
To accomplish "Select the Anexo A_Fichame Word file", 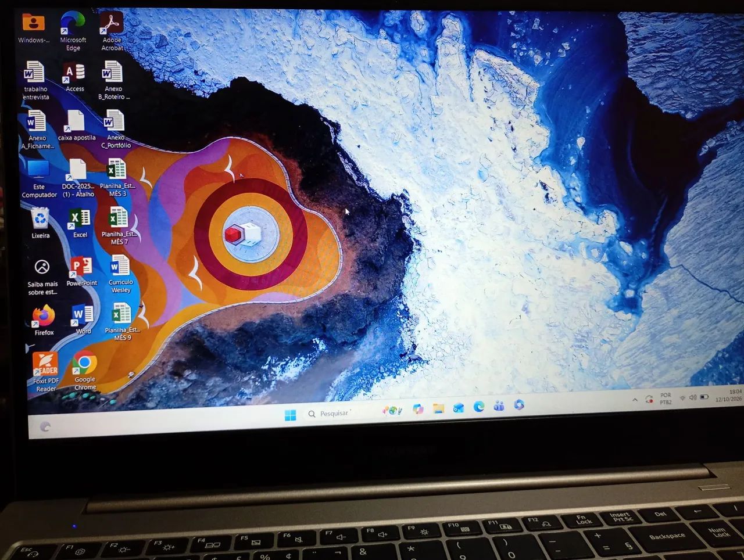I will 37,130.
